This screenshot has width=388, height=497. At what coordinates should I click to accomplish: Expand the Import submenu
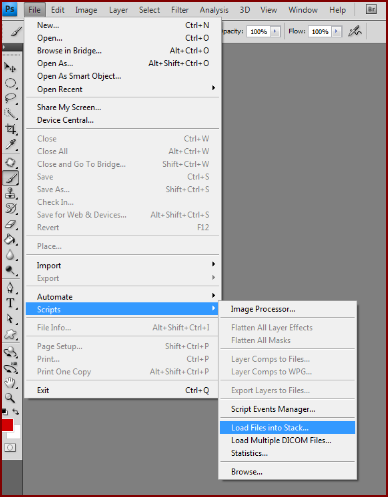coord(123,265)
